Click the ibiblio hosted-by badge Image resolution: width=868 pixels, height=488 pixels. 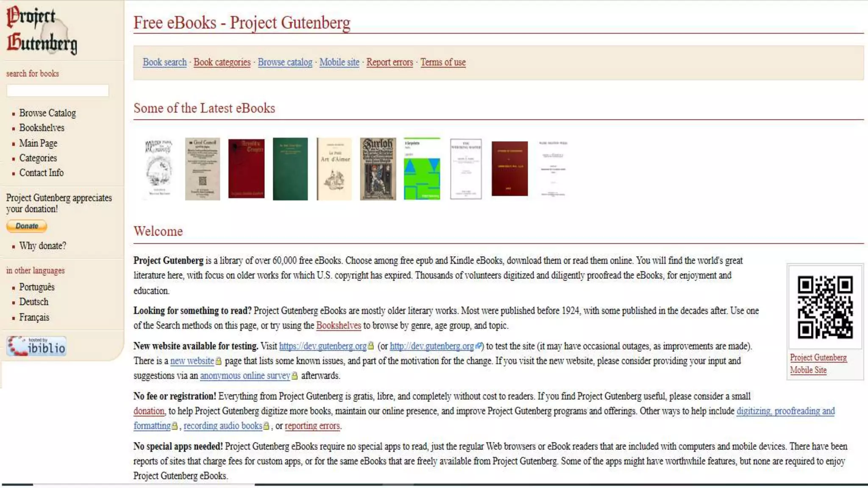point(36,346)
